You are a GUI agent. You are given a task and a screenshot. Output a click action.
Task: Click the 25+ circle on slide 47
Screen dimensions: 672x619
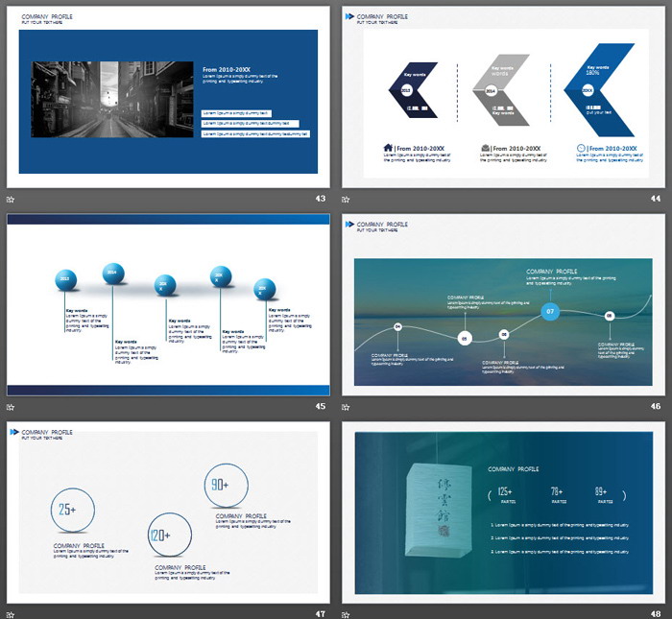click(69, 511)
